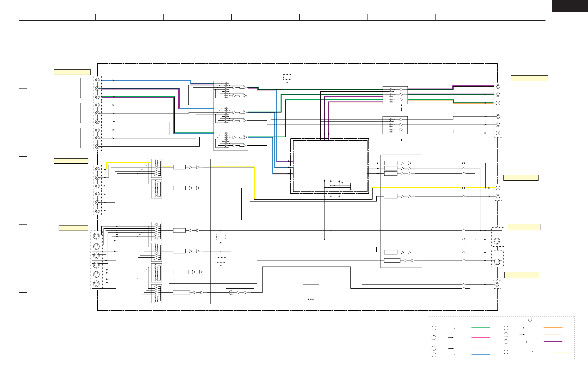The height and width of the screenshot is (380, 588).
Task: Click the single small circle atop the legend box
Action: click(530, 320)
